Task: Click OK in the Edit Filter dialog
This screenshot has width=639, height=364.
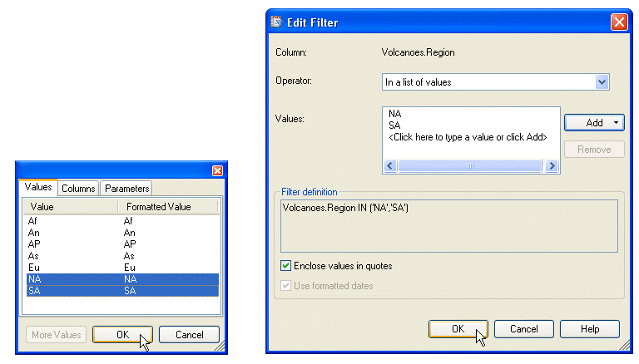Action: (x=458, y=329)
